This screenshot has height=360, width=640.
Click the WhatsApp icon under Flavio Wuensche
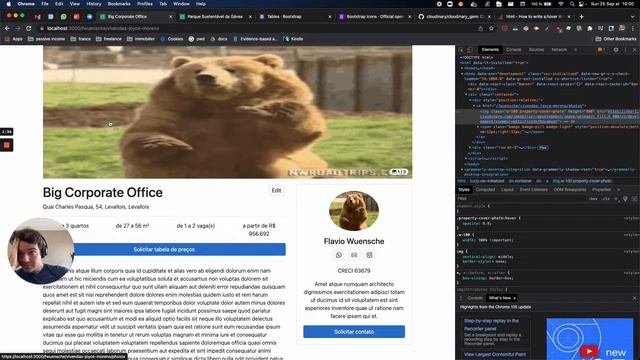click(x=339, y=255)
